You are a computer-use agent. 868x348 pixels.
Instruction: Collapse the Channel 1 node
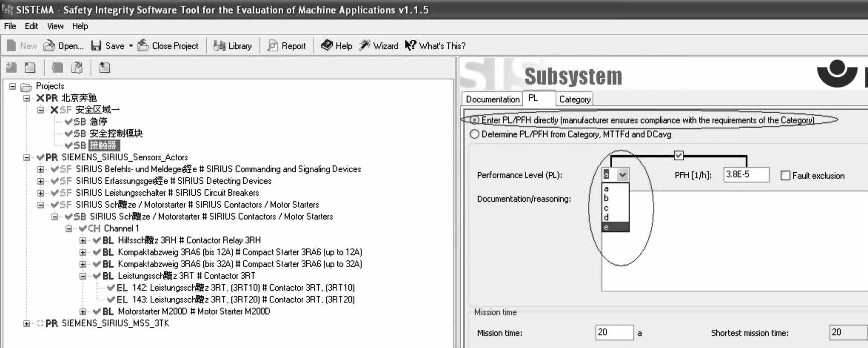pyautogui.click(x=69, y=228)
